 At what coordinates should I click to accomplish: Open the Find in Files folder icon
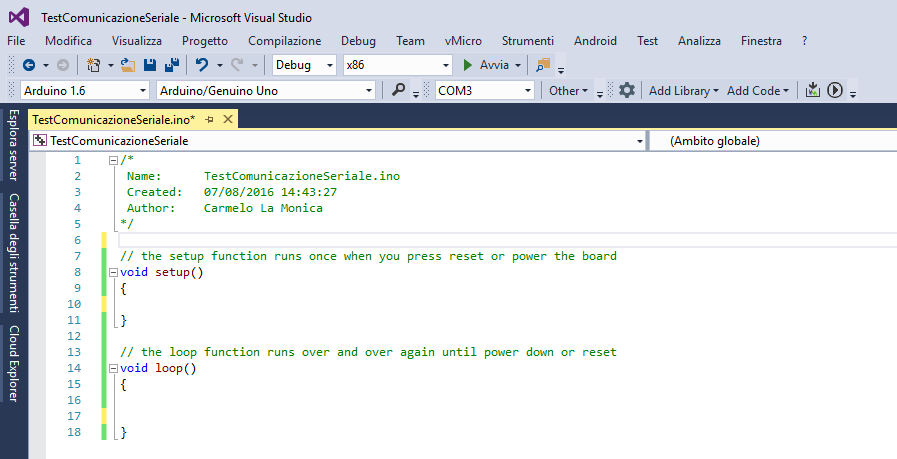pyautogui.click(x=543, y=65)
